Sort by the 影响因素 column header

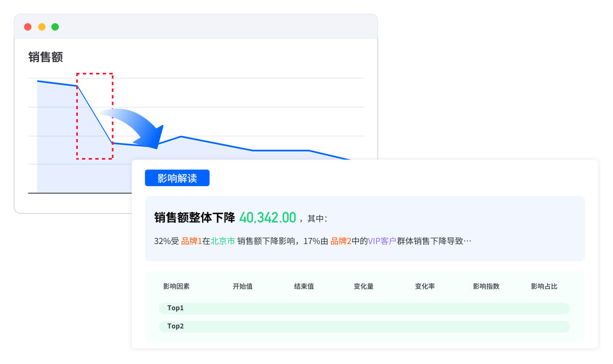176,286
